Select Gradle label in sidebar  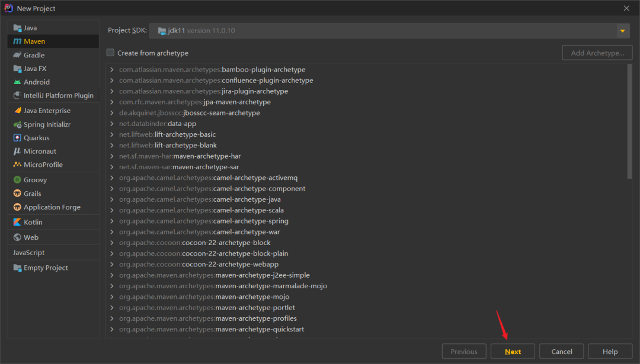point(34,55)
